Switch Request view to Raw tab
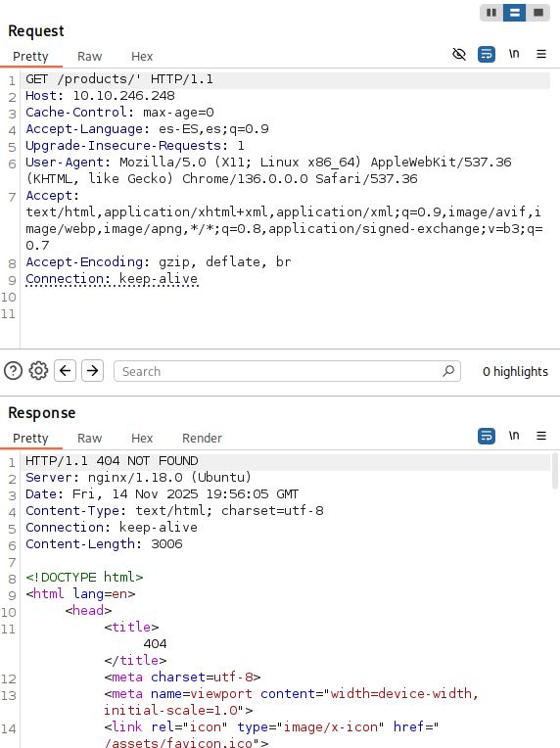560x748 pixels. pyautogui.click(x=90, y=56)
